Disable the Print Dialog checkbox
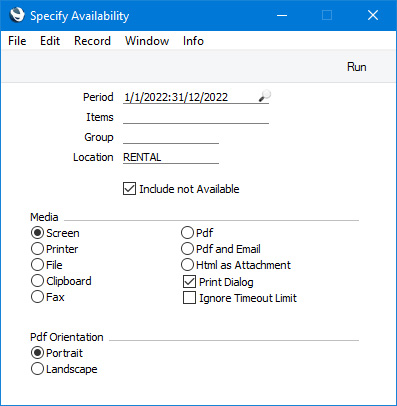The image size is (397, 406). coord(189,282)
